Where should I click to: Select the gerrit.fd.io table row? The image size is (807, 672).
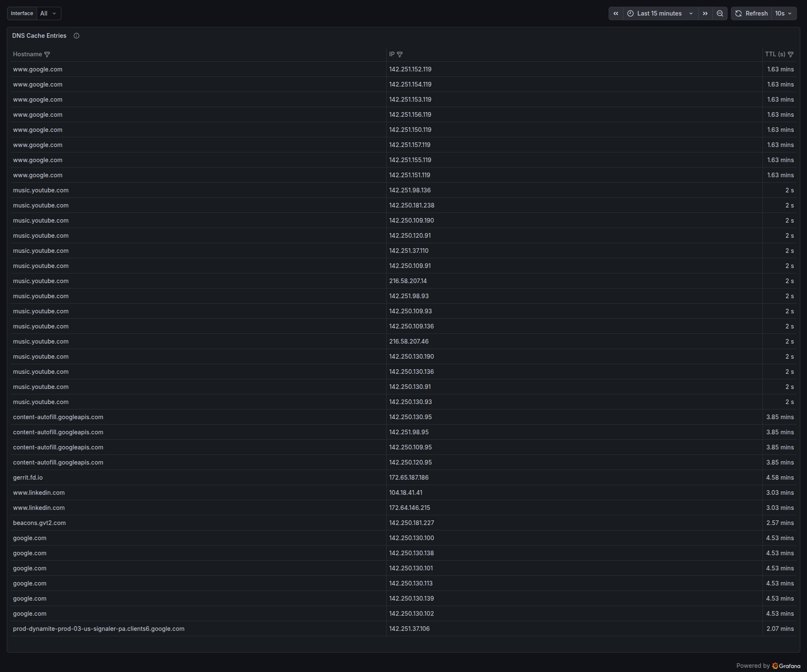(28, 477)
